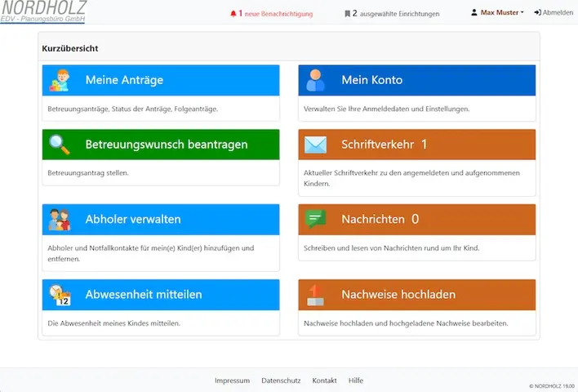
Task: Click the Mein Konto user icon
Action: point(315,80)
